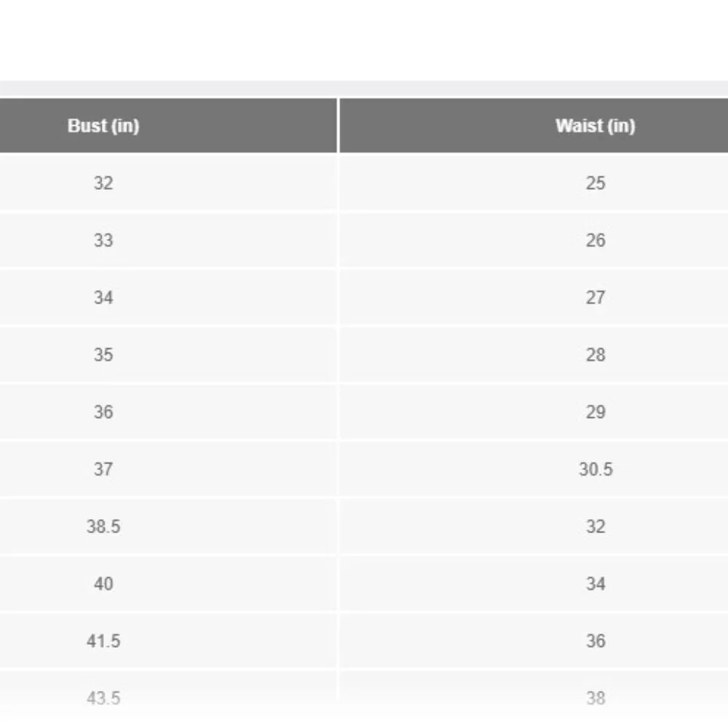Select bust value 37 cell

tap(168, 469)
